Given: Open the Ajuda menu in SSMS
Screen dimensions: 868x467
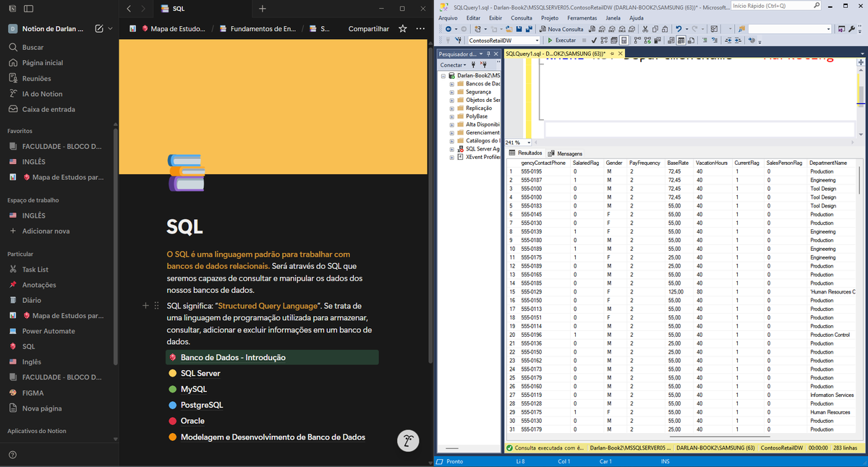Looking at the screenshot, I should tap(637, 18).
